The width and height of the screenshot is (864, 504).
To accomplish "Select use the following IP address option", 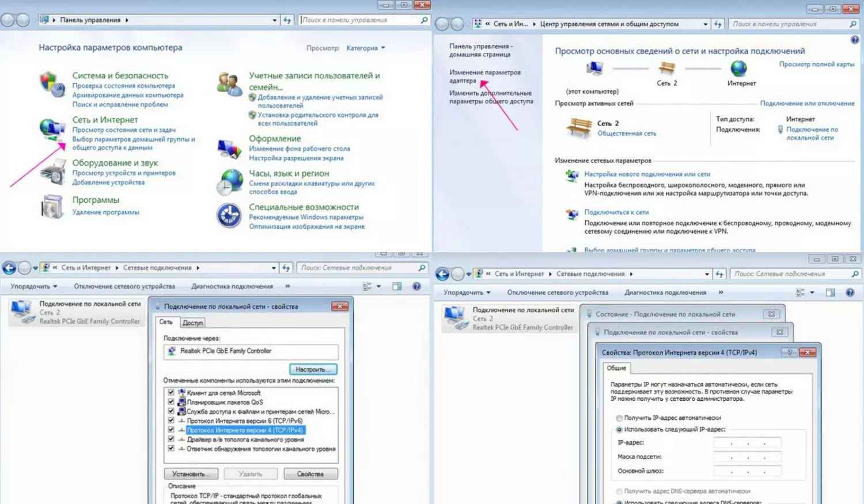I will click(x=619, y=429).
